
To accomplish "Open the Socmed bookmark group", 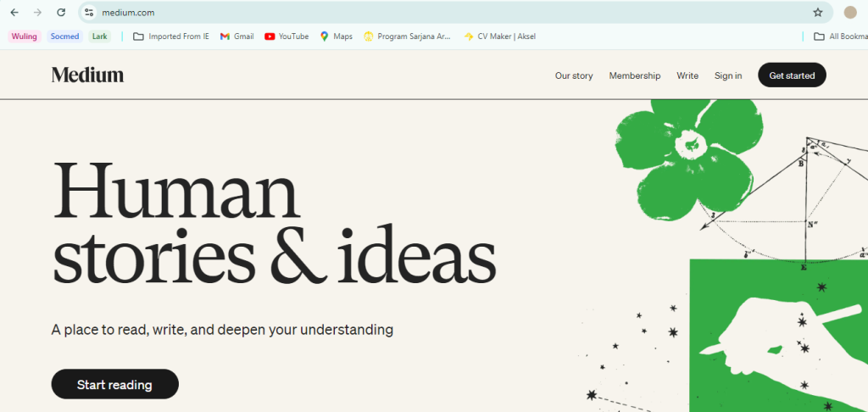I will pyautogui.click(x=65, y=36).
